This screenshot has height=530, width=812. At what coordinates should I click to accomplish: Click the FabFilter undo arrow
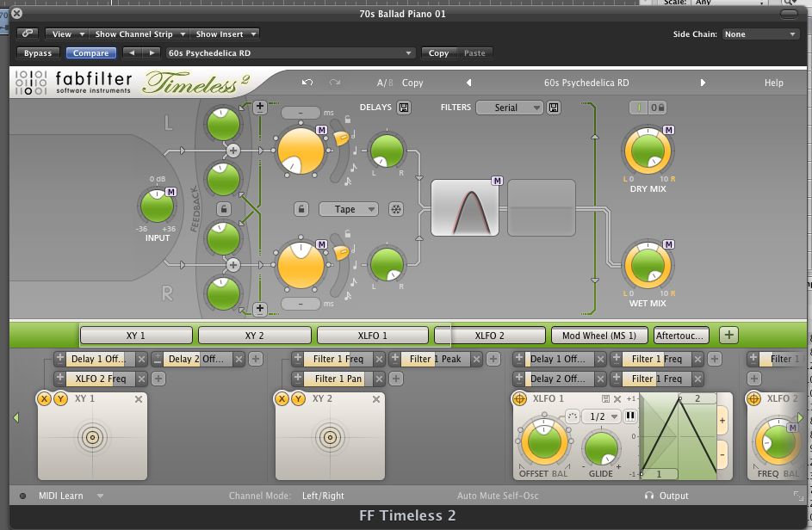click(307, 83)
